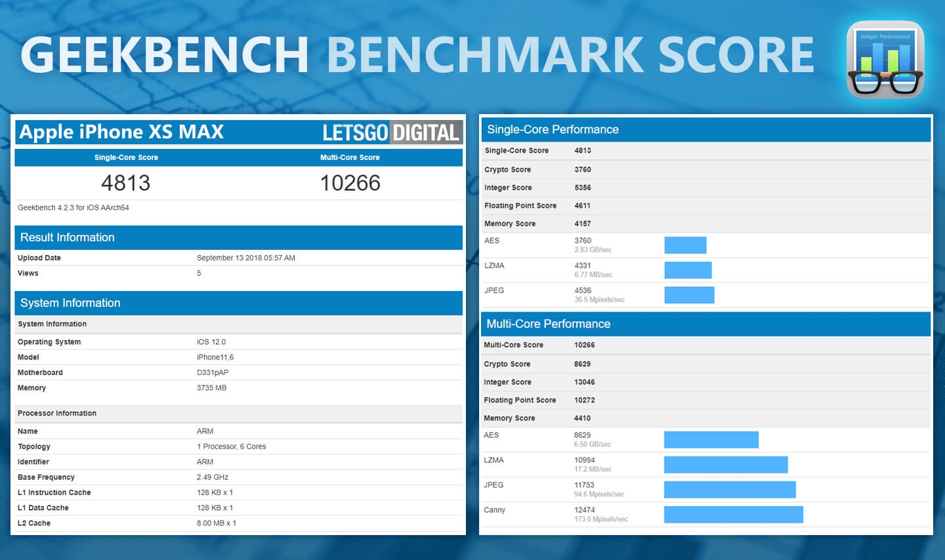Viewport: 945px width, 560px height.
Task: Select the Operating System iOS 12.0 entry
Action: tap(131, 342)
